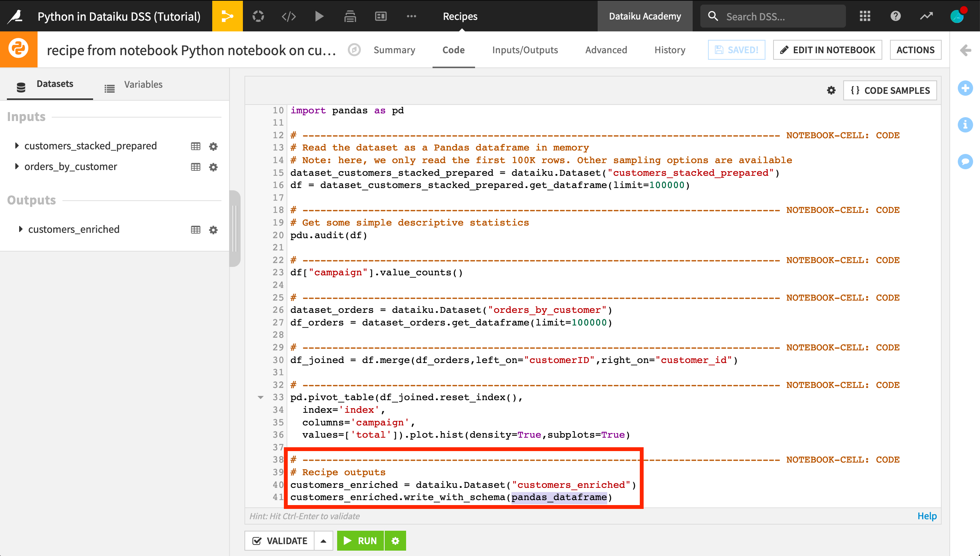The height and width of the screenshot is (556, 980).
Task: Click the Search DSS input field
Action: coord(773,16)
